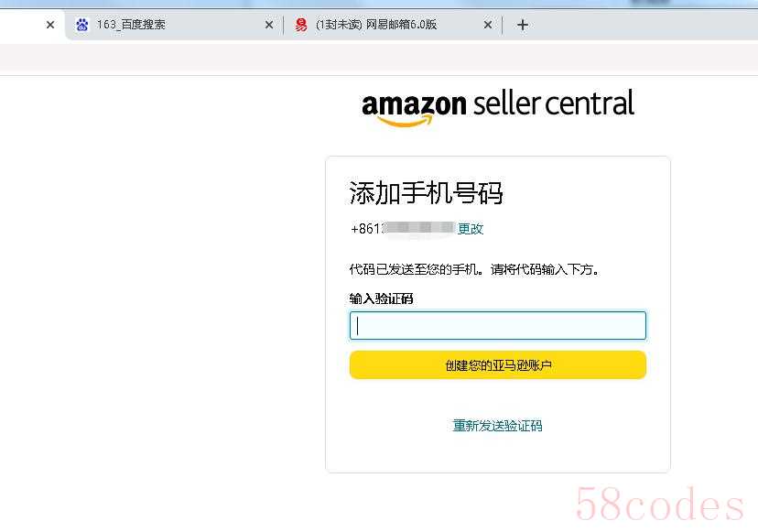Click the empty browser address bar area
758x532 pixels.
tap(379, 60)
